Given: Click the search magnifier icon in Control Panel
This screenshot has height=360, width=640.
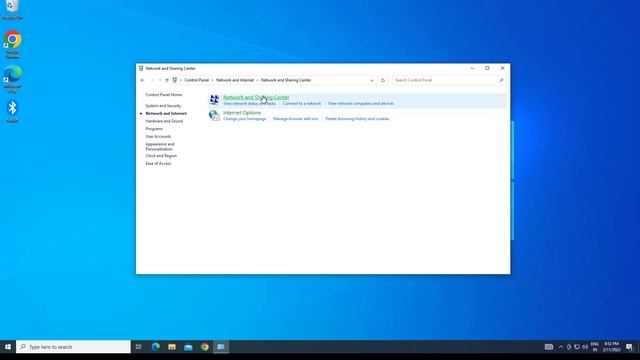Looking at the screenshot, I should tap(501, 80).
